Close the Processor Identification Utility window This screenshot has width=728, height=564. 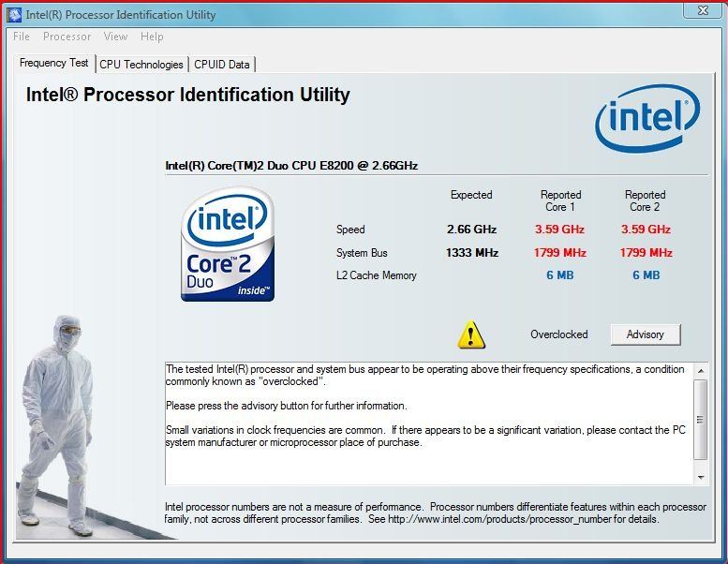pyautogui.click(x=703, y=10)
